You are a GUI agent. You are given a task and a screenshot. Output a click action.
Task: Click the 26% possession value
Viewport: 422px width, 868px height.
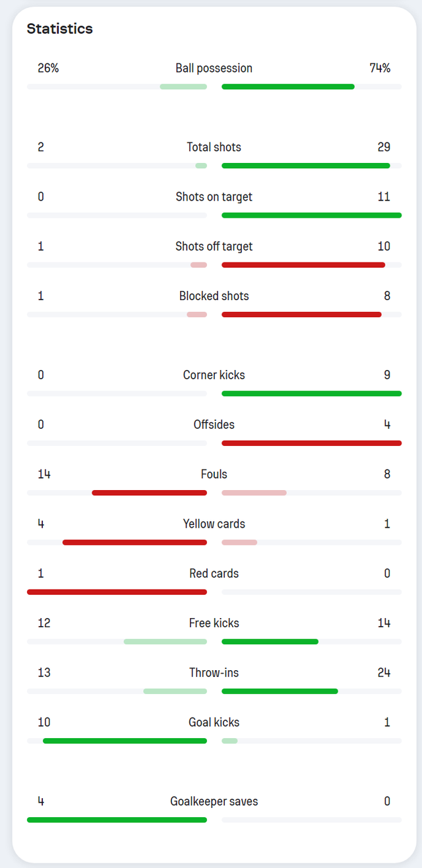click(x=48, y=68)
